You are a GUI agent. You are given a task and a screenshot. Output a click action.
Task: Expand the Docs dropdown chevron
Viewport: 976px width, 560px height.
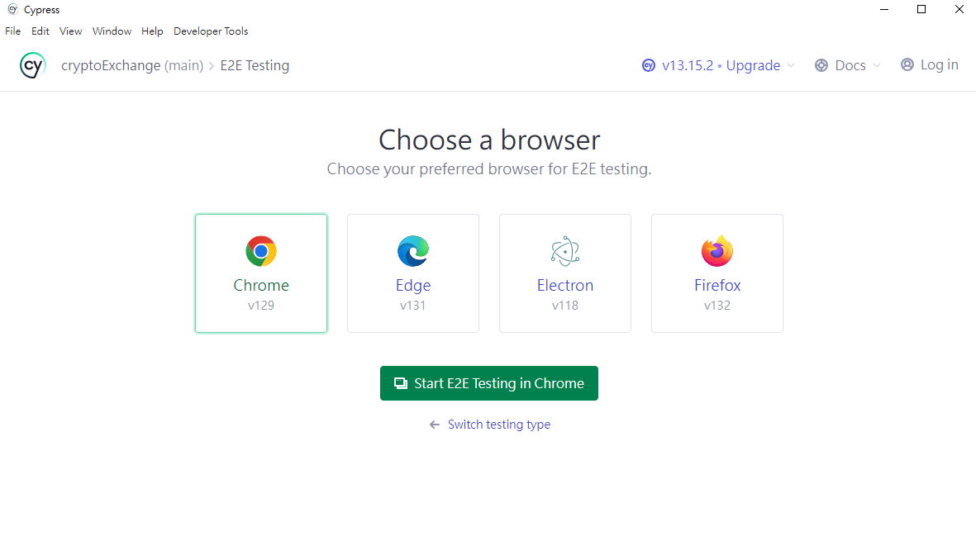coord(876,65)
